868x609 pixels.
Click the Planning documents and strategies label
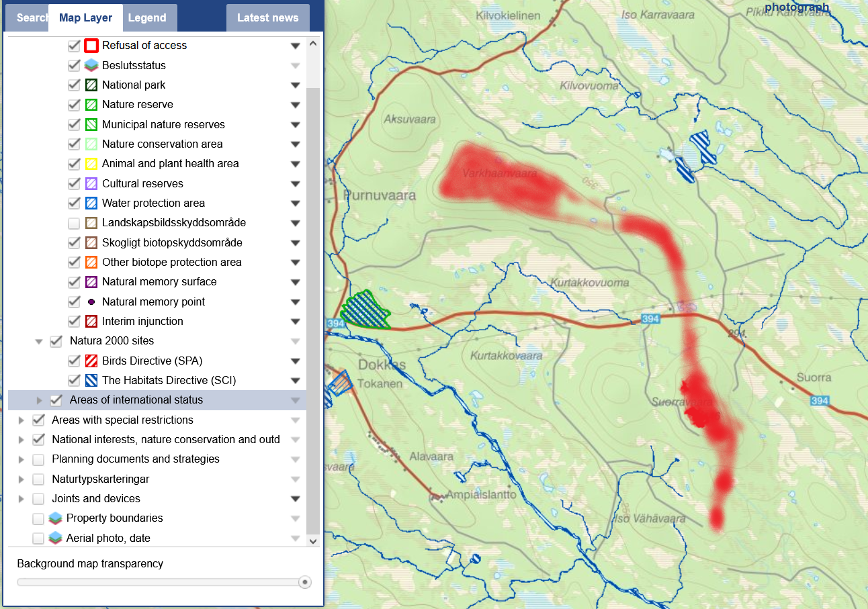point(136,459)
